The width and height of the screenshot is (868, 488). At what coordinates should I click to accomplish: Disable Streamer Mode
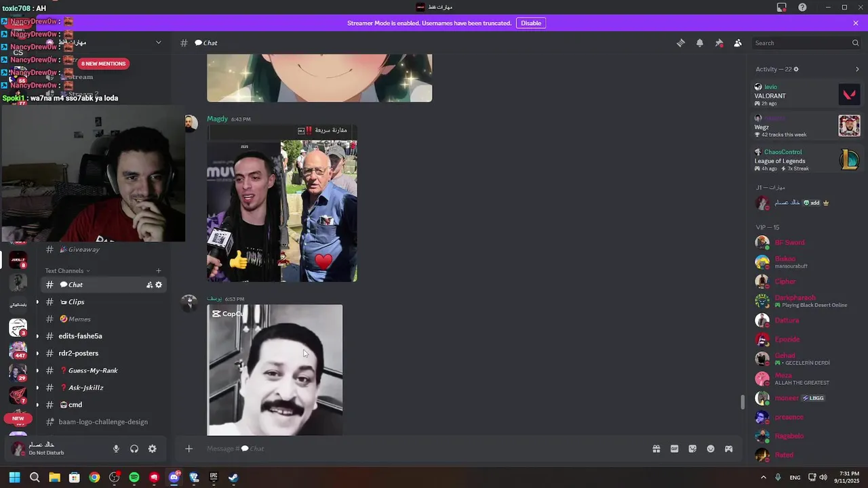[531, 23]
